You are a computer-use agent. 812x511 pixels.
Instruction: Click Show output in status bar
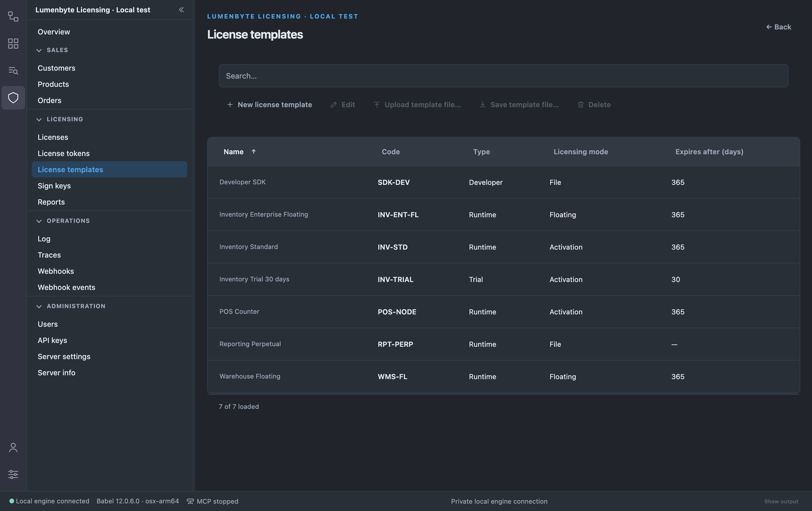click(x=781, y=501)
